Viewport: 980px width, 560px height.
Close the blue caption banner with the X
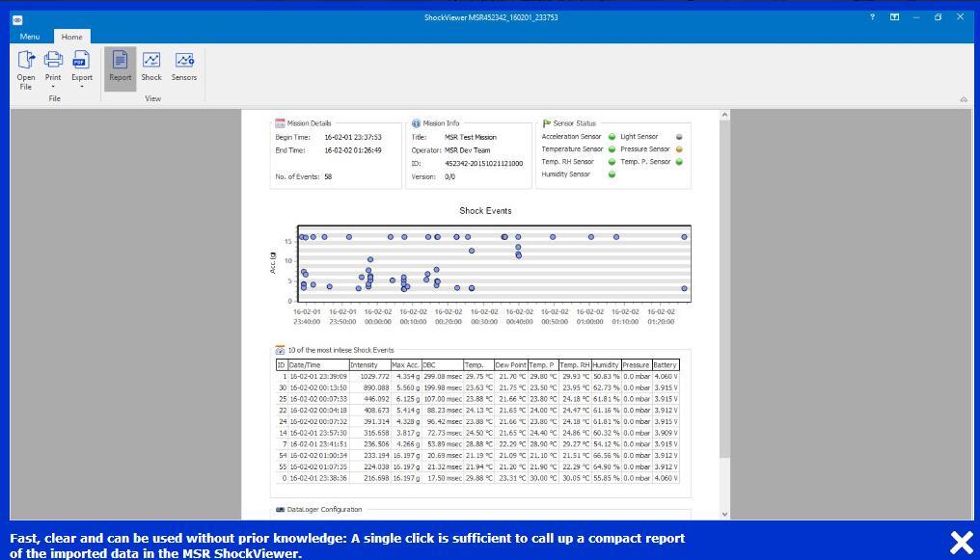[x=962, y=543]
